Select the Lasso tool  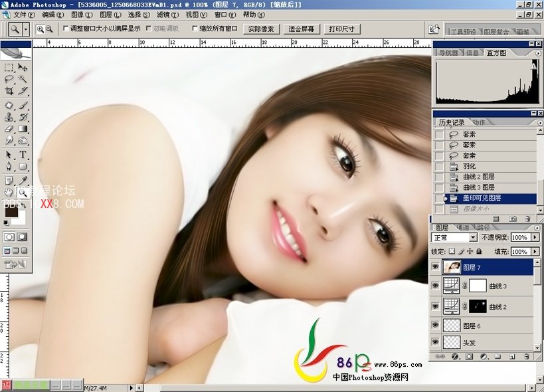point(9,79)
